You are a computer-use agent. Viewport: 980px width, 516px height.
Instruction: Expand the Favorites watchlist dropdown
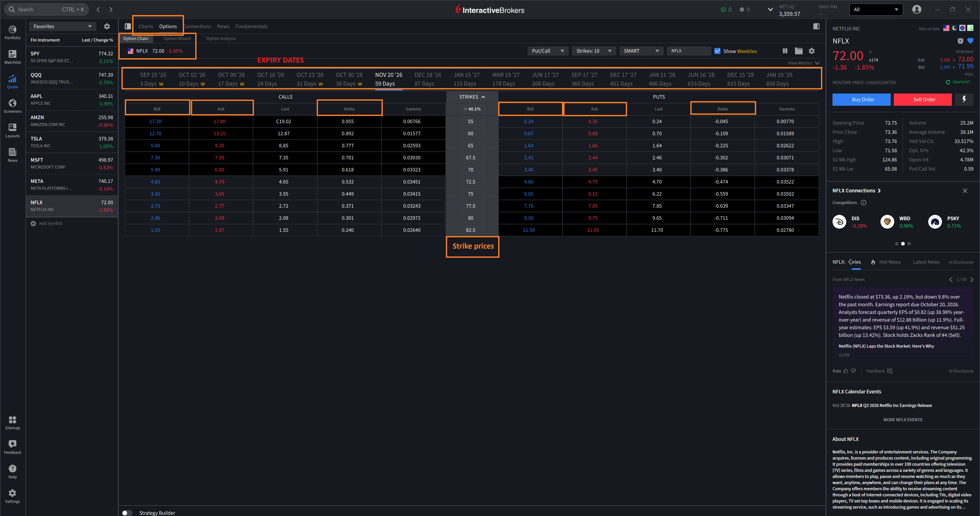coord(62,26)
